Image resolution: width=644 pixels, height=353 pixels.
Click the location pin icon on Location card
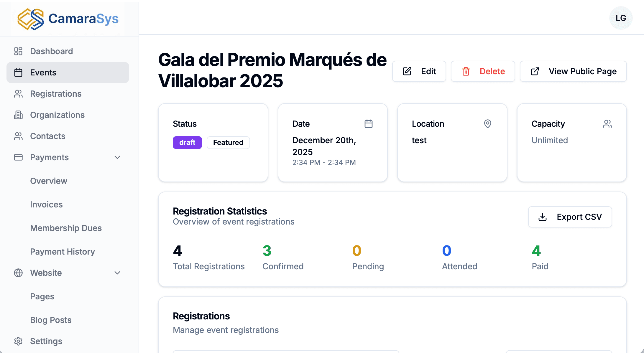click(487, 124)
